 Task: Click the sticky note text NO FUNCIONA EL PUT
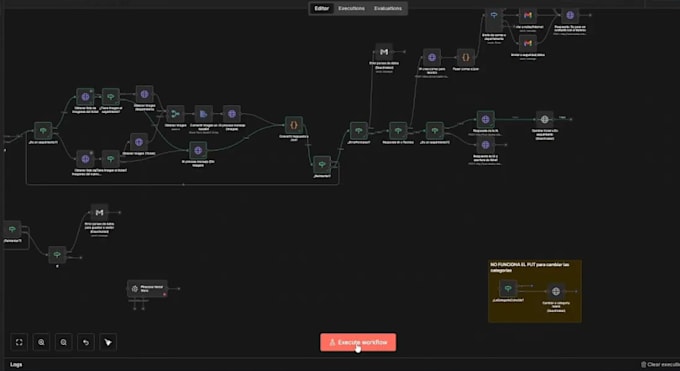530,267
